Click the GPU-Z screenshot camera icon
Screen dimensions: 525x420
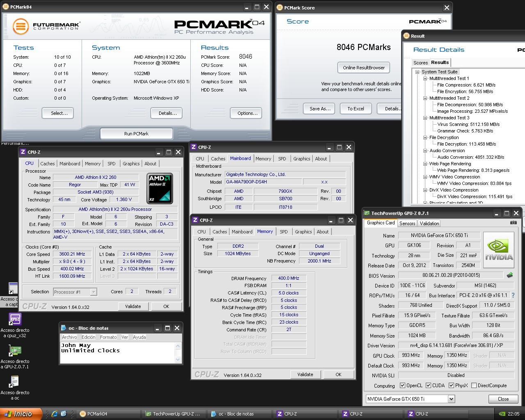513,223
